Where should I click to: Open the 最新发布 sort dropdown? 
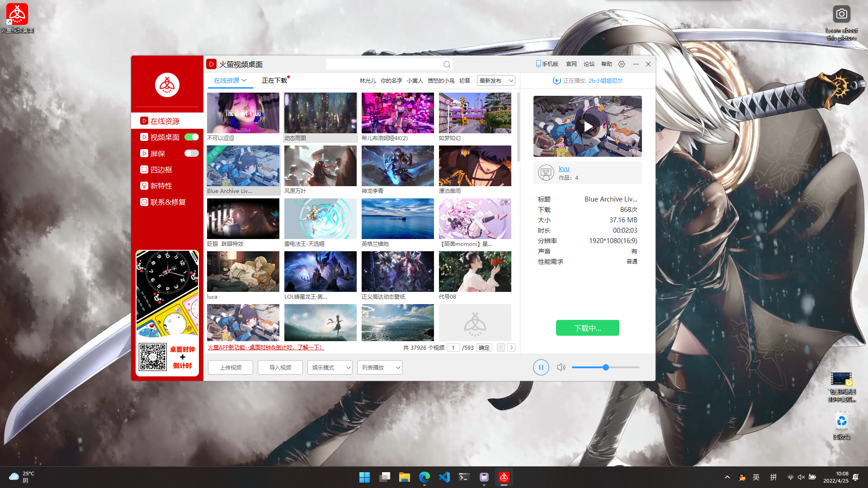pyautogui.click(x=496, y=81)
